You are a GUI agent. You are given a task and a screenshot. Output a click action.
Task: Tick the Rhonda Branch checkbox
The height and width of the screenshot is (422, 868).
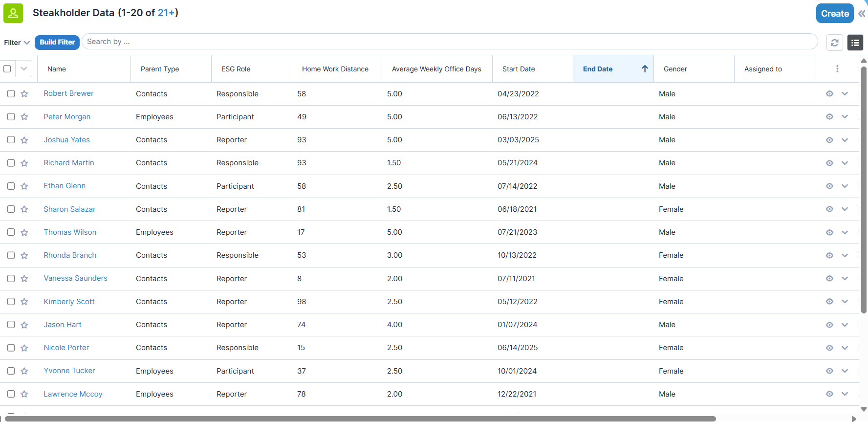[11, 255]
